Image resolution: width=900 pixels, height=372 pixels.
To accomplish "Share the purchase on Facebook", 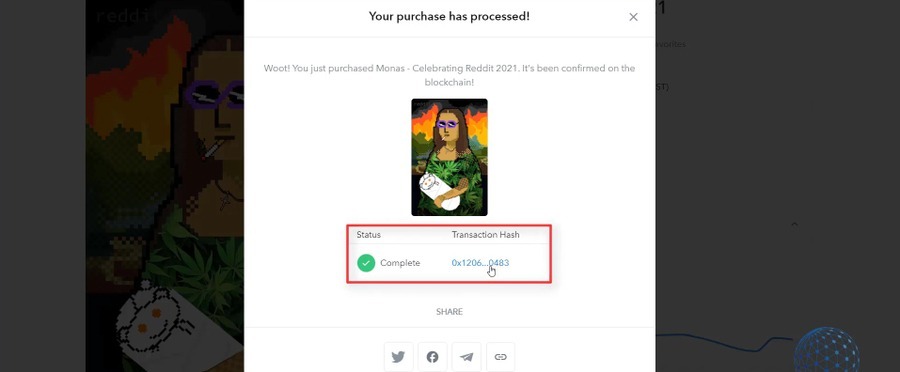I will [x=432, y=357].
